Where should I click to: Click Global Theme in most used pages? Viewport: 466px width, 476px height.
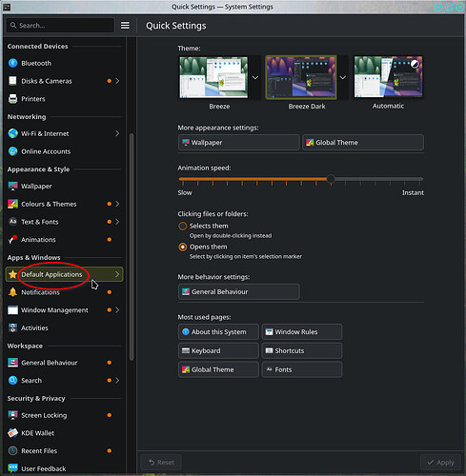click(218, 369)
